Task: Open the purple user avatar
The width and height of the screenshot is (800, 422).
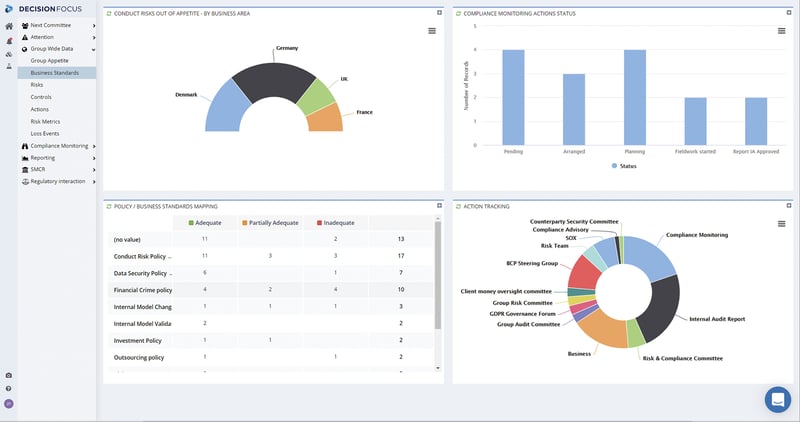Action: tap(9, 404)
